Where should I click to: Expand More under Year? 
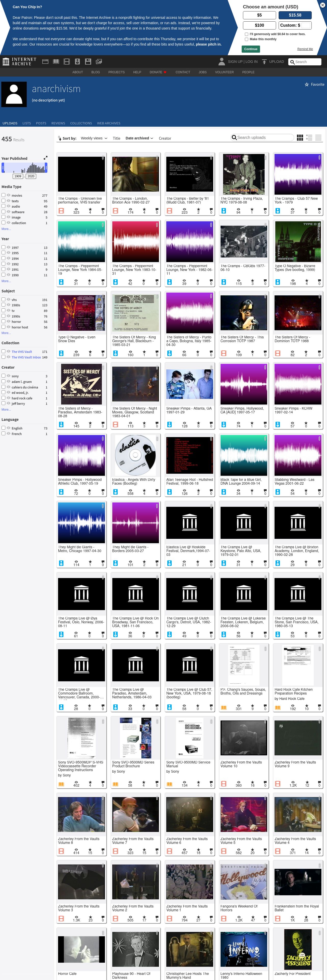[x=6, y=281]
